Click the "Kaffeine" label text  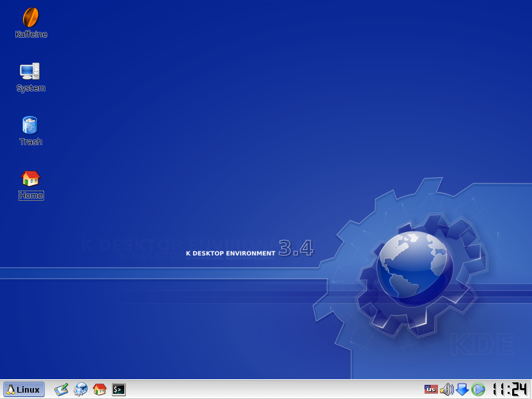pos(31,35)
